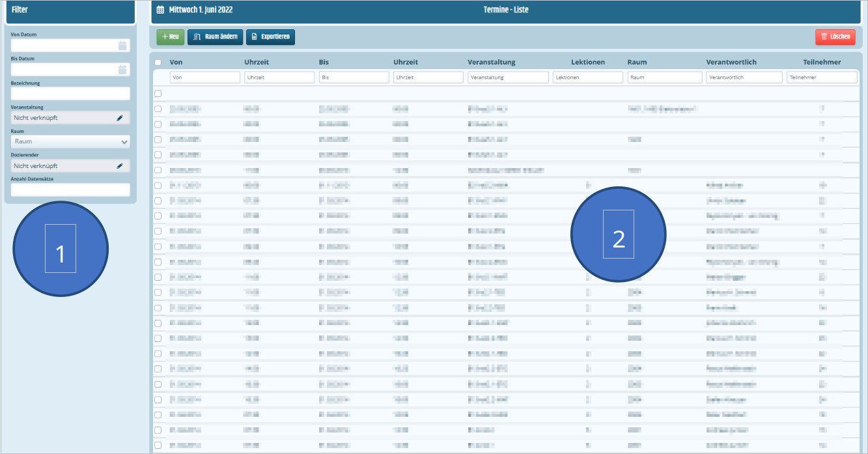Click the Filter panel heading
This screenshot has width=868, height=454.
tap(20, 10)
